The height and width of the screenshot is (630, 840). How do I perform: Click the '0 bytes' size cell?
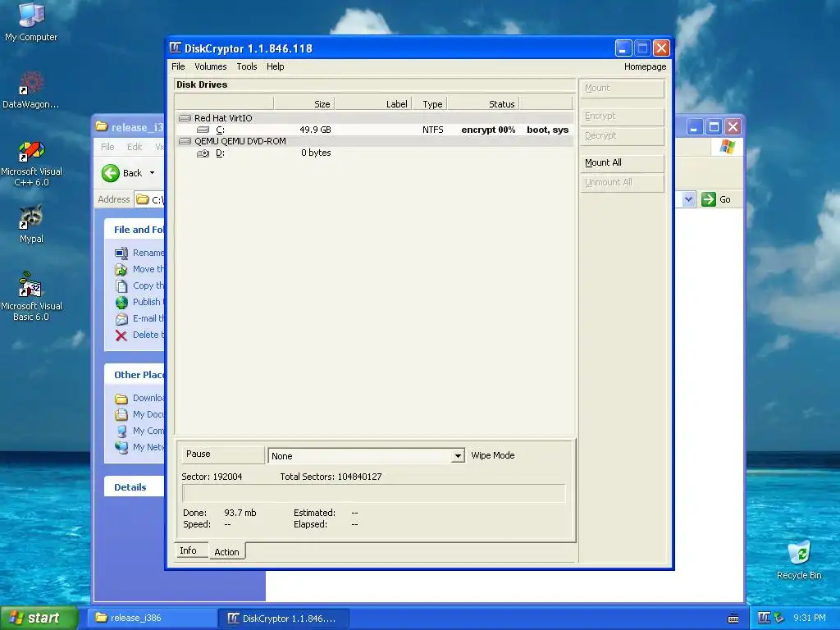point(316,153)
